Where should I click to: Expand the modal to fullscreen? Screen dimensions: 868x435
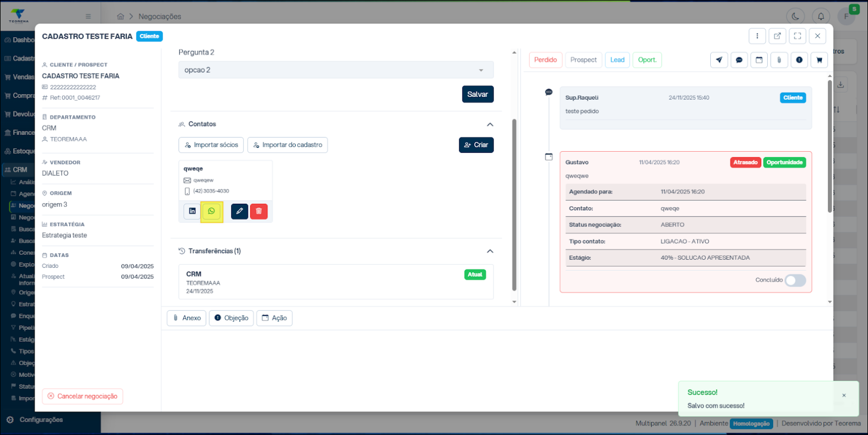(797, 36)
